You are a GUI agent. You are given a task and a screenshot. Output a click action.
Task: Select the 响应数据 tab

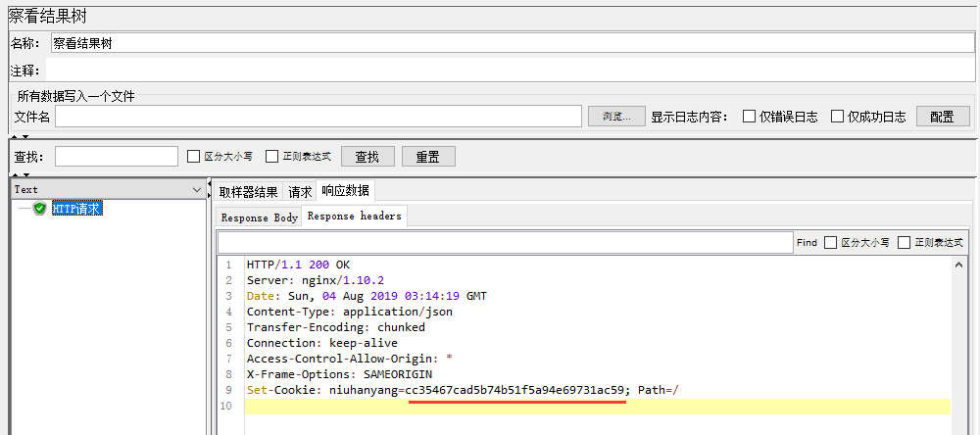point(345,191)
